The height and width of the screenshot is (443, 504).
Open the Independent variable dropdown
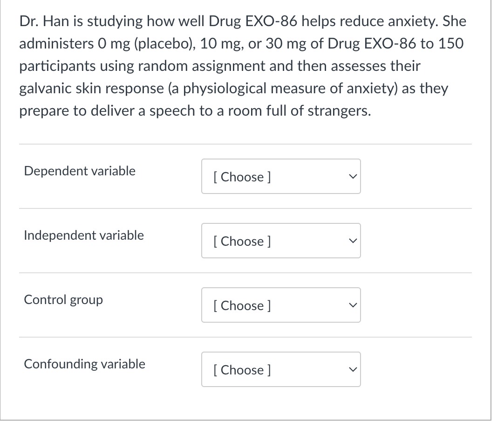tap(281, 241)
